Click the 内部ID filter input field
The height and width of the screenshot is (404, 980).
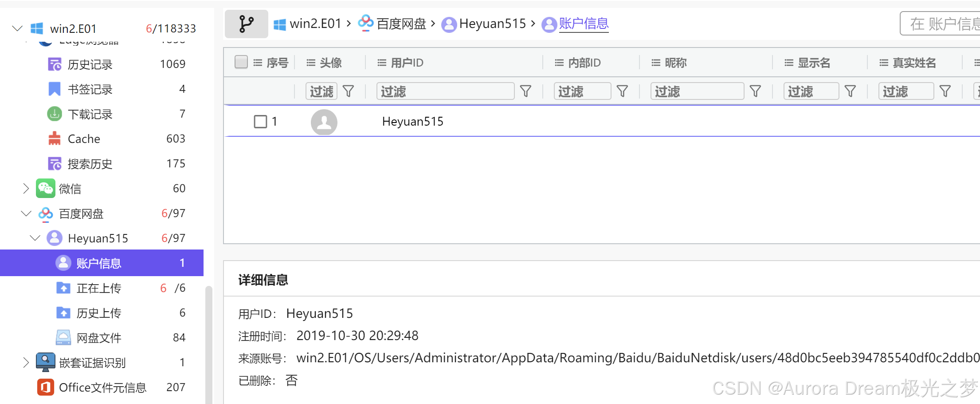(x=582, y=91)
